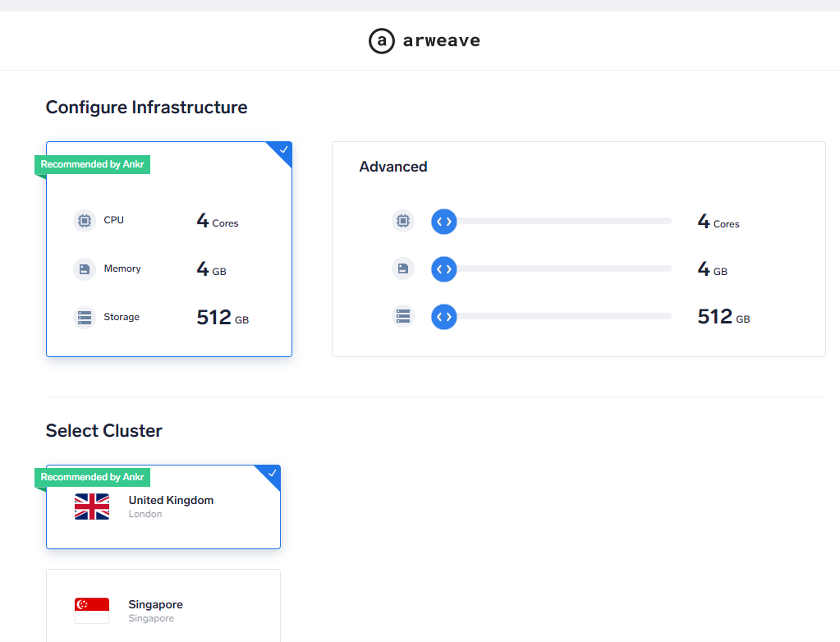
Task: Click the Storage icon in recommended card
Action: [84, 318]
